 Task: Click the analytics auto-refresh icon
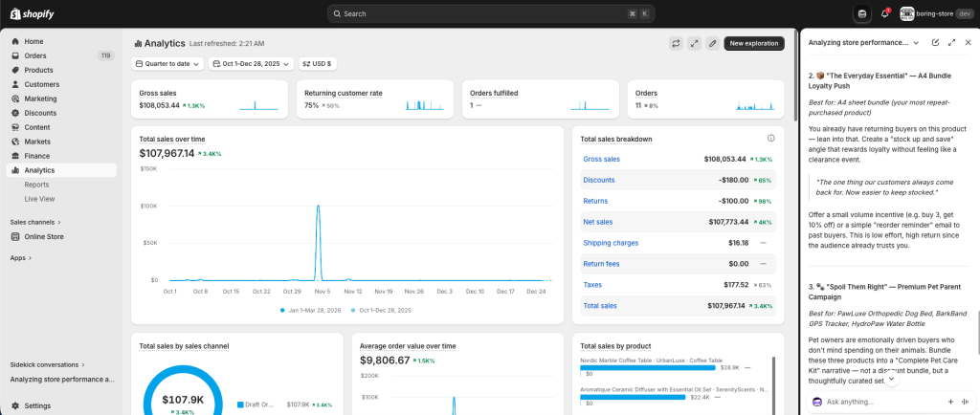coord(676,43)
